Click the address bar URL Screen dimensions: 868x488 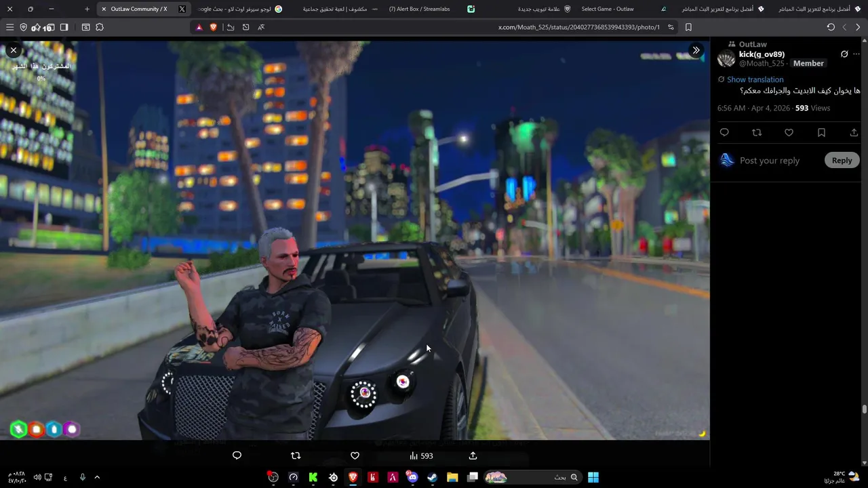pyautogui.click(x=578, y=27)
